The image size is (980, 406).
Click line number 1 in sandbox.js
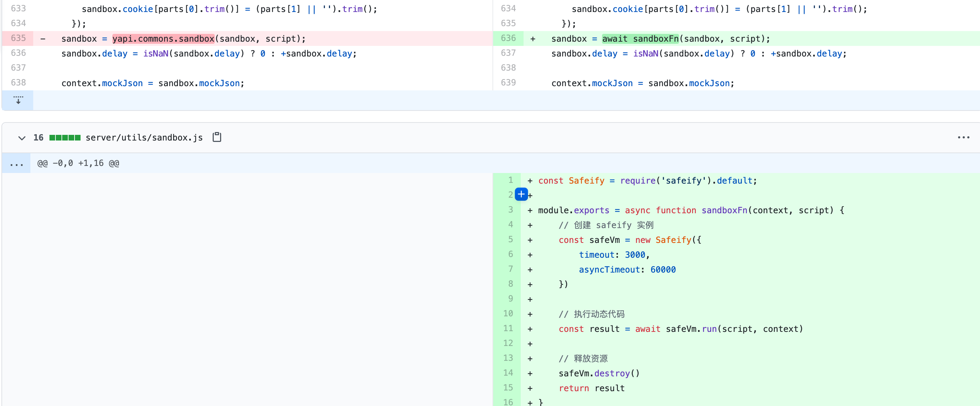tap(510, 180)
